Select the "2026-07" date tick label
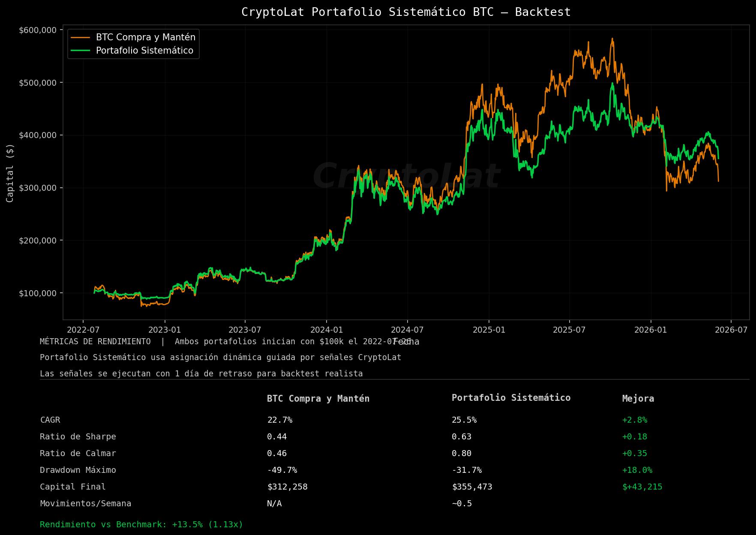The image size is (756, 535). 731,330
